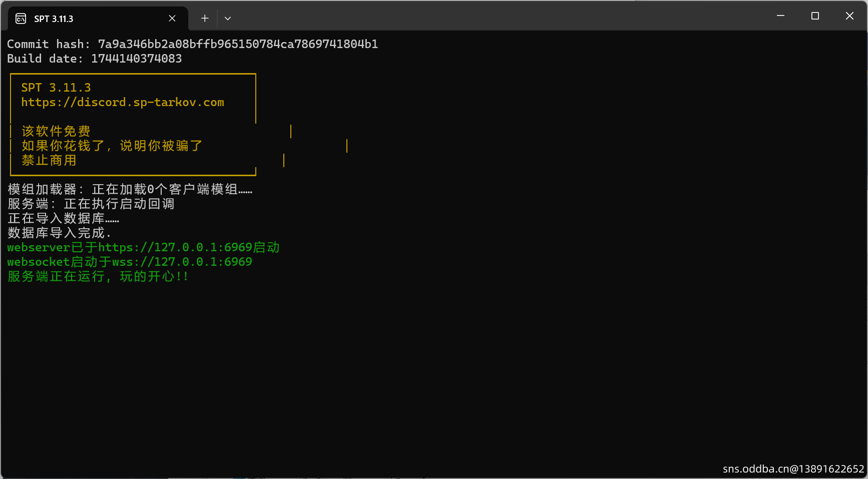Click the '服务端正在运行，玩的开心!!' line
The image size is (868, 479).
pyautogui.click(x=98, y=276)
